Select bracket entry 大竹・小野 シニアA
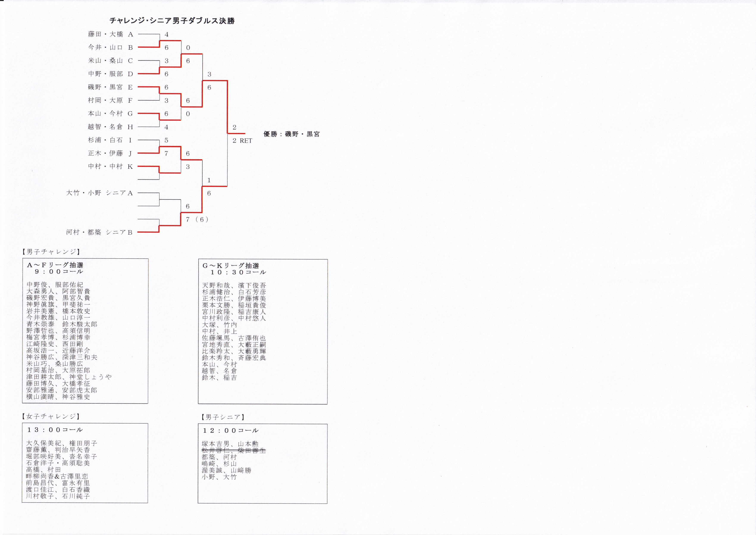The height and width of the screenshot is (535, 756). [99, 193]
